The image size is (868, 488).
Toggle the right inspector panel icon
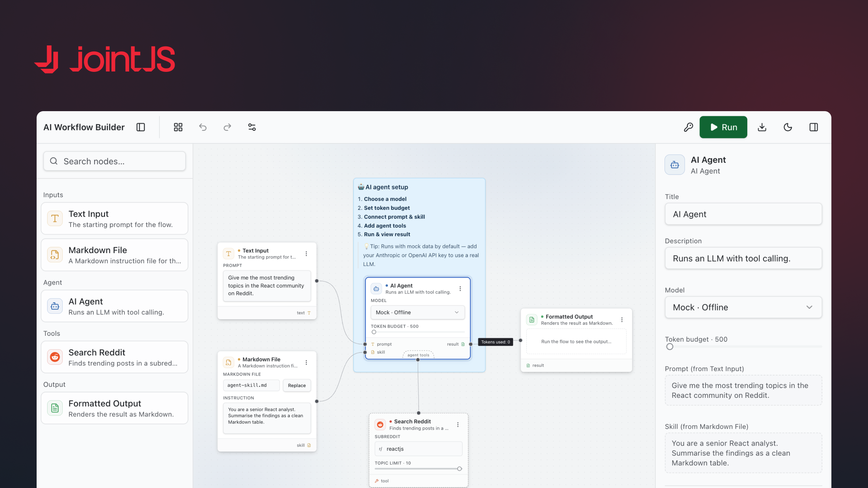pyautogui.click(x=814, y=127)
